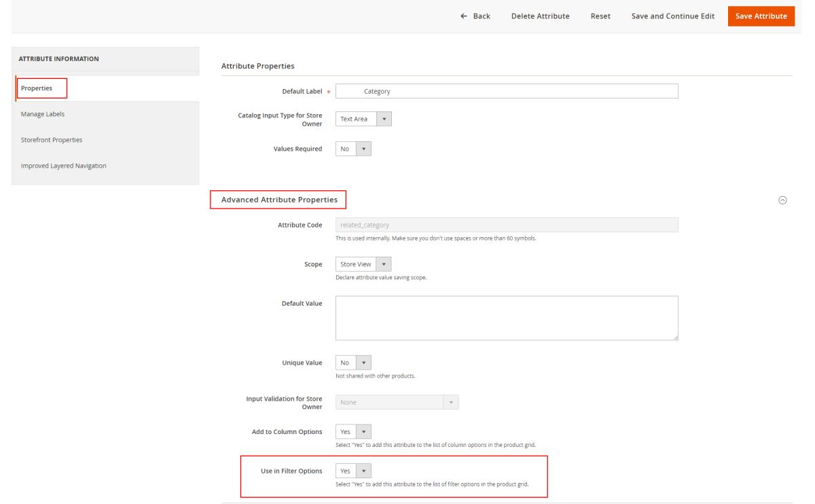
Task: Click the Reset button
Action: pyautogui.click(x=600, y=16)
